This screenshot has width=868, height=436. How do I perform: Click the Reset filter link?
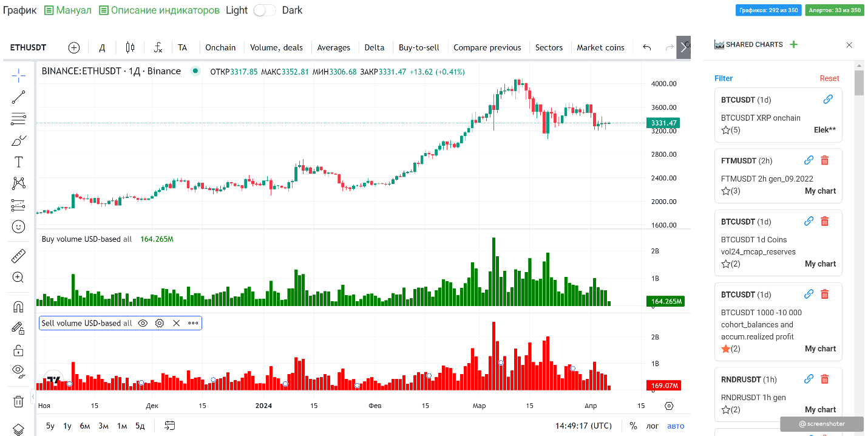point(829,78)
